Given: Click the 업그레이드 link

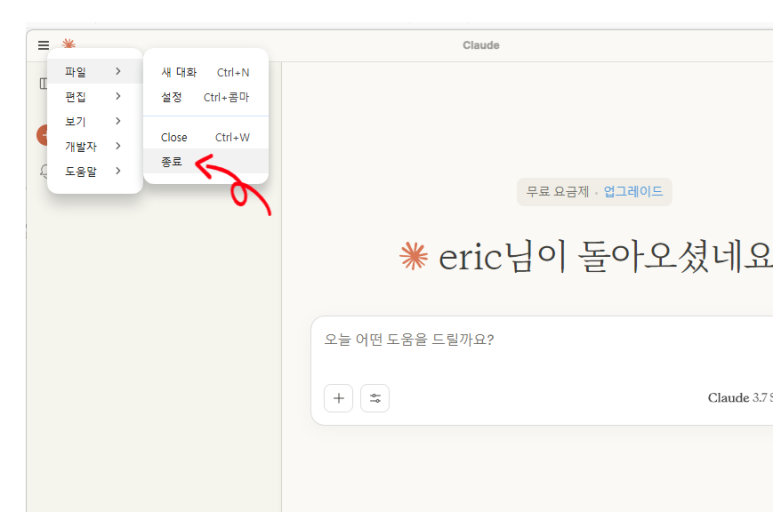Looking at the screenshot, I should [x=633, y=191].
